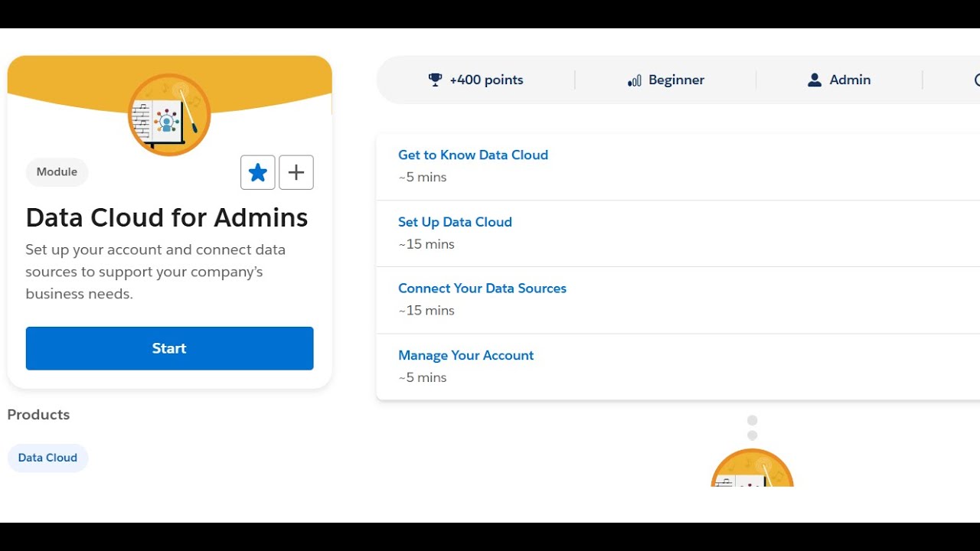The width and height of the screenshot is (980, 551).
Task: Click ~15 mins under Connect Your Data Sources
Action: 426,310
